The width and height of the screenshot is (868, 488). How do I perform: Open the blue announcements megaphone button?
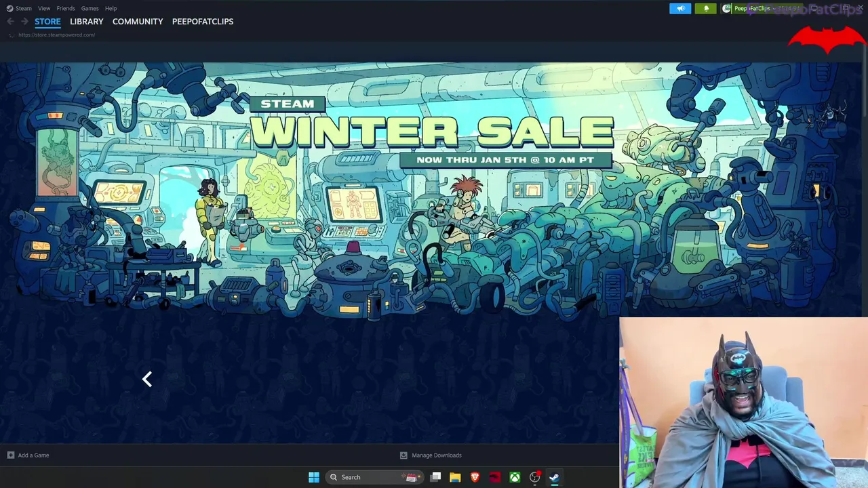[680, 8]
